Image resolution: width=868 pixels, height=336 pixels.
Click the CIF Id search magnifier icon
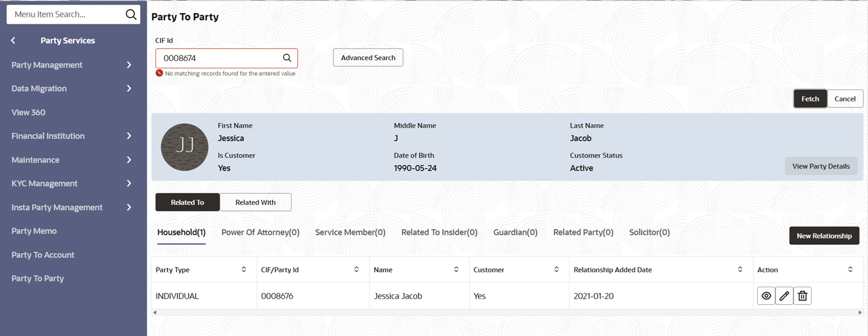coord(287,58)
